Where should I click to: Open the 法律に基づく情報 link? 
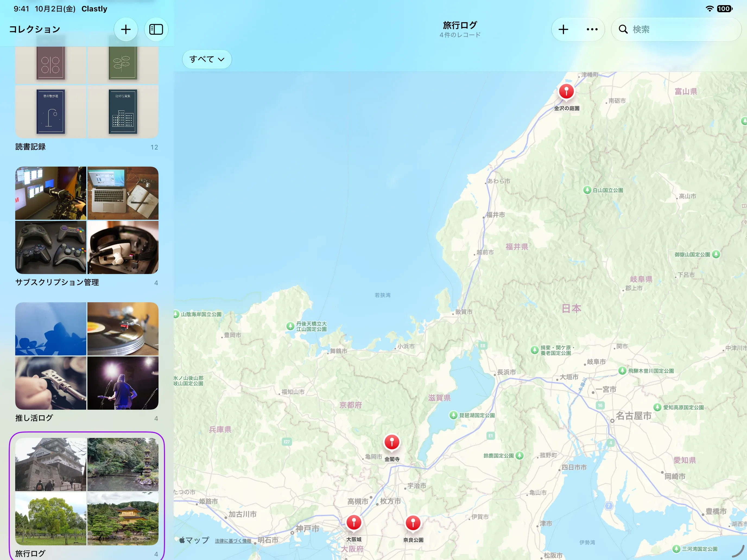click(233, 541)
